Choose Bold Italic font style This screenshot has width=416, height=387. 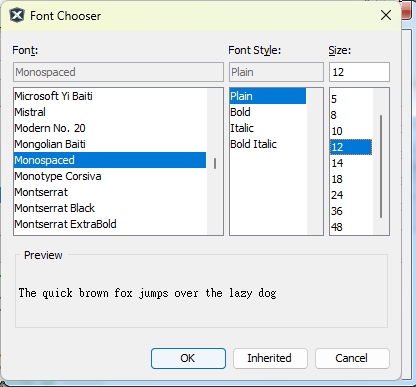click(268, 144)
